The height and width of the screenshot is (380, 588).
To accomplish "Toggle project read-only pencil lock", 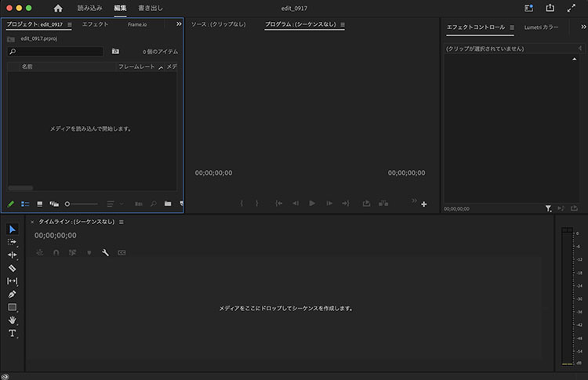I will 10,204.
